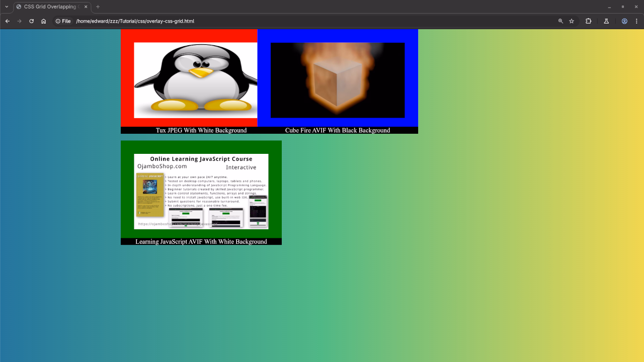Maximize the browser window

623,7
